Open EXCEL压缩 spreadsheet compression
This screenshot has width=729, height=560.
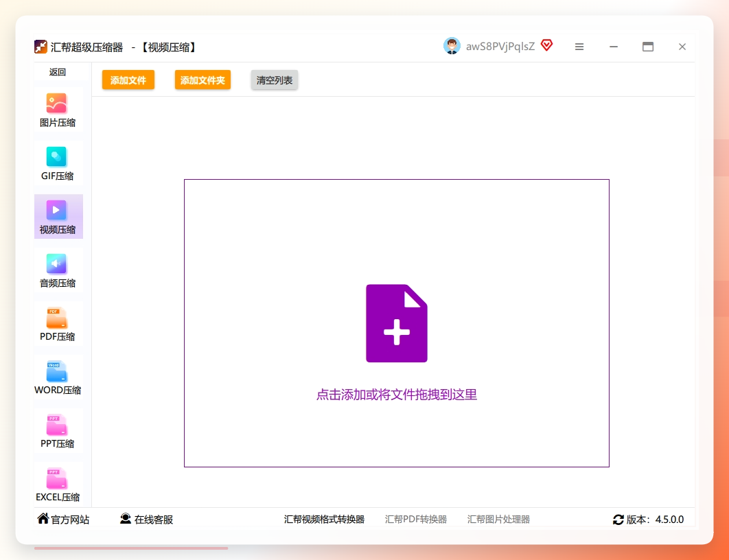58,484
